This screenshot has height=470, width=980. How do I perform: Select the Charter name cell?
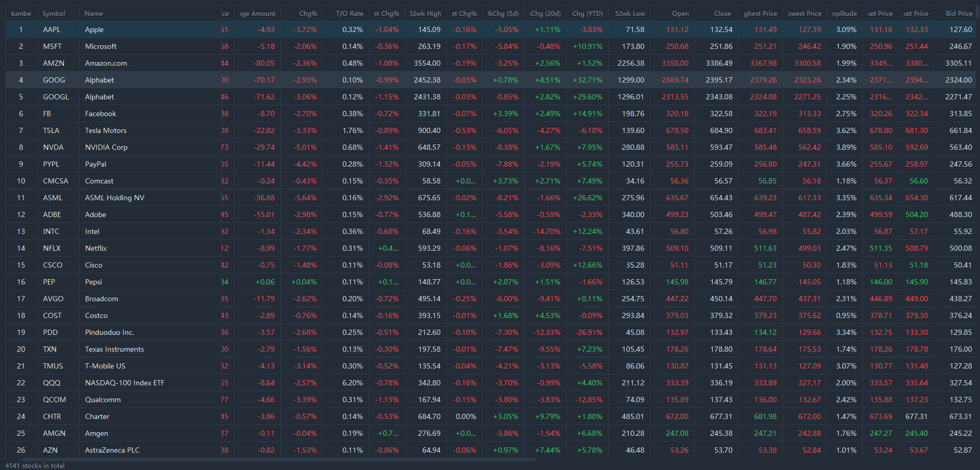tap(97, 416)
